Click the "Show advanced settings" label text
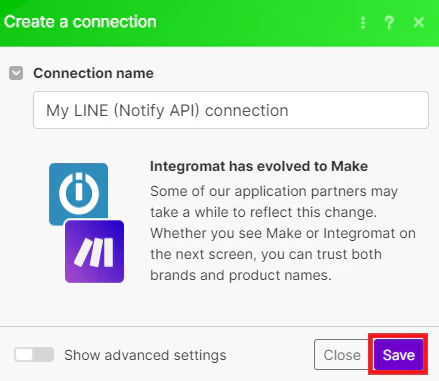This screenshot has width=439, height=381. click(x=145, y=355)
